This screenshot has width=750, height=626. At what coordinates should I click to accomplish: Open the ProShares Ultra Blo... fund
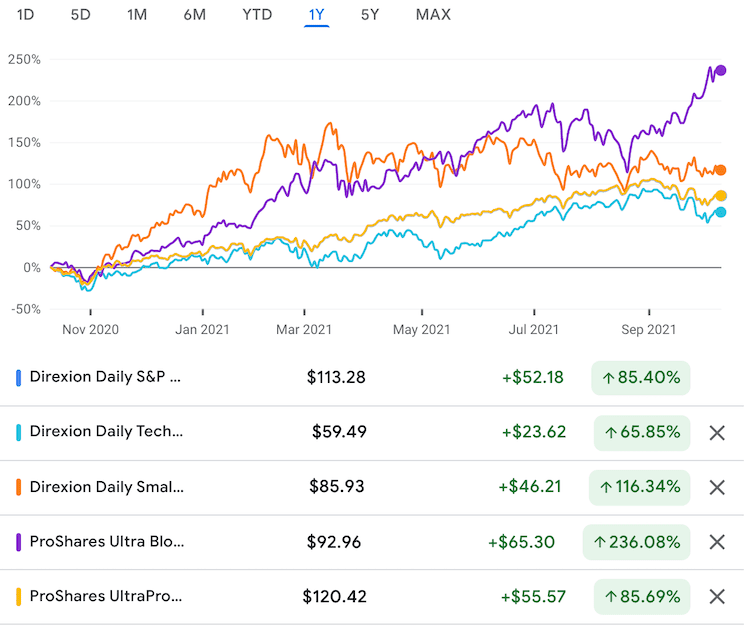[107, 541]
